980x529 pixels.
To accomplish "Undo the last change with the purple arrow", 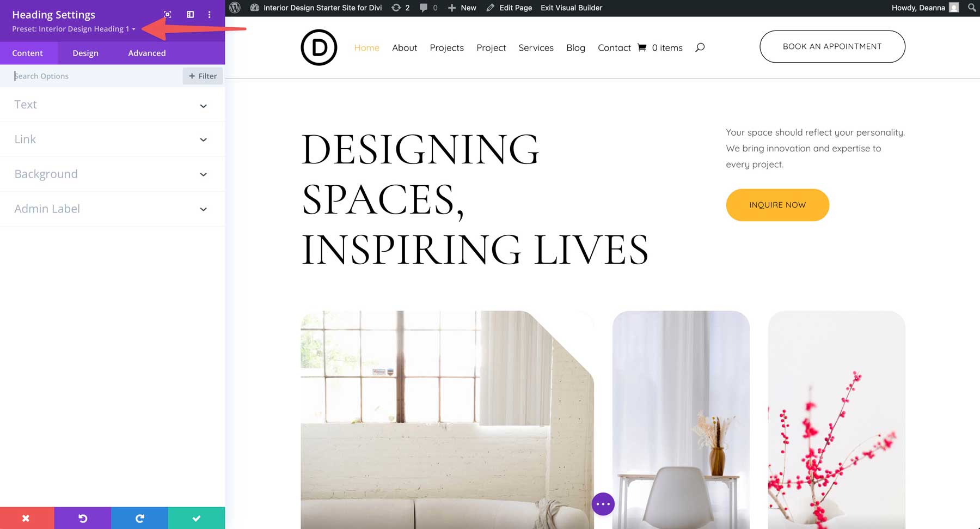I will (x=82, y=518).
